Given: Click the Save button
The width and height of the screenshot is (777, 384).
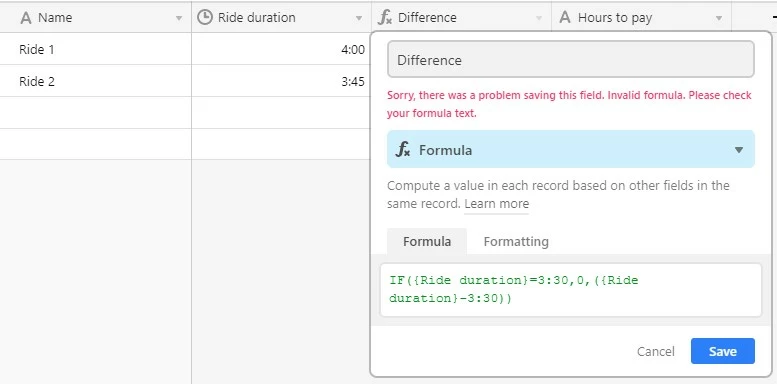Looking at the screenshot, I should point(722,351).
